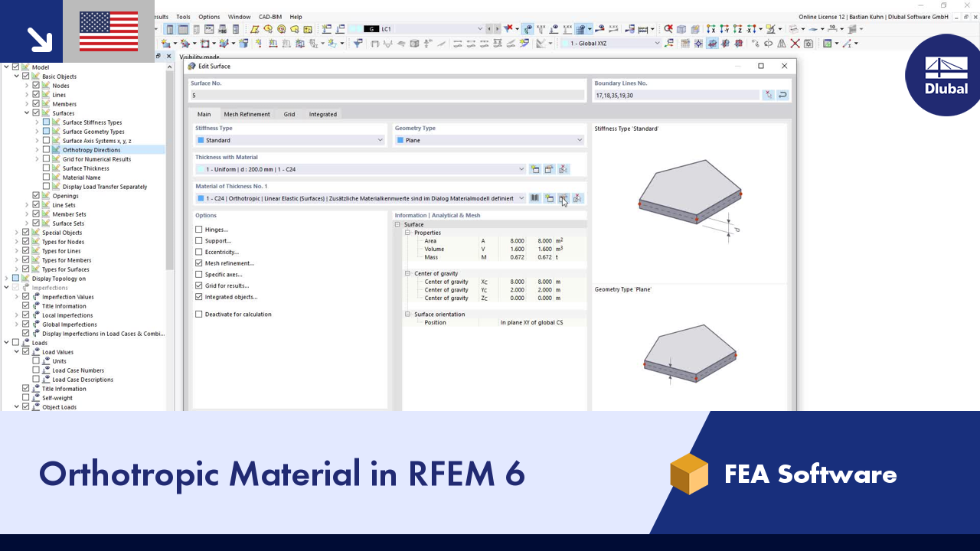Click the reverse boundary lines arrow icon

782,95
